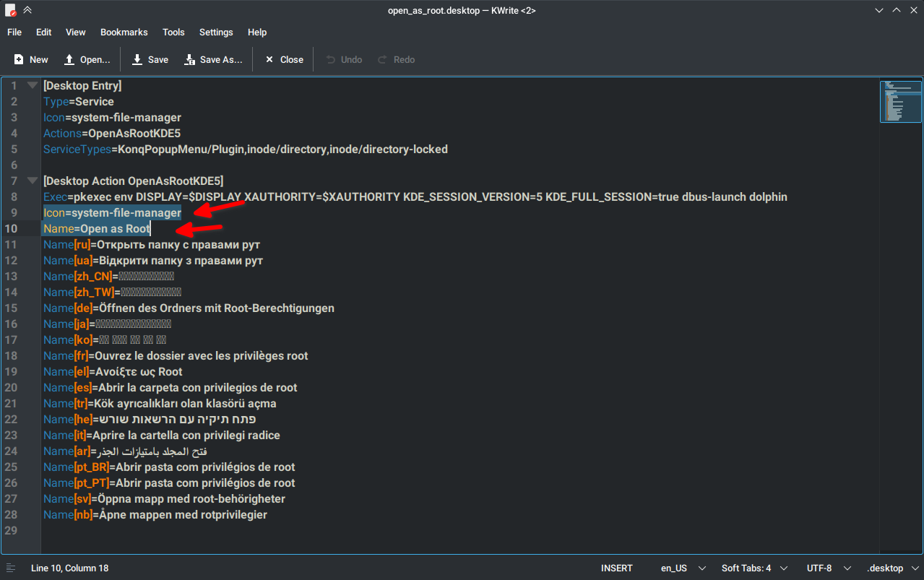Click the New document toolbar icon
This screenshot has width=924, height=580.
[x=19, y=60]
